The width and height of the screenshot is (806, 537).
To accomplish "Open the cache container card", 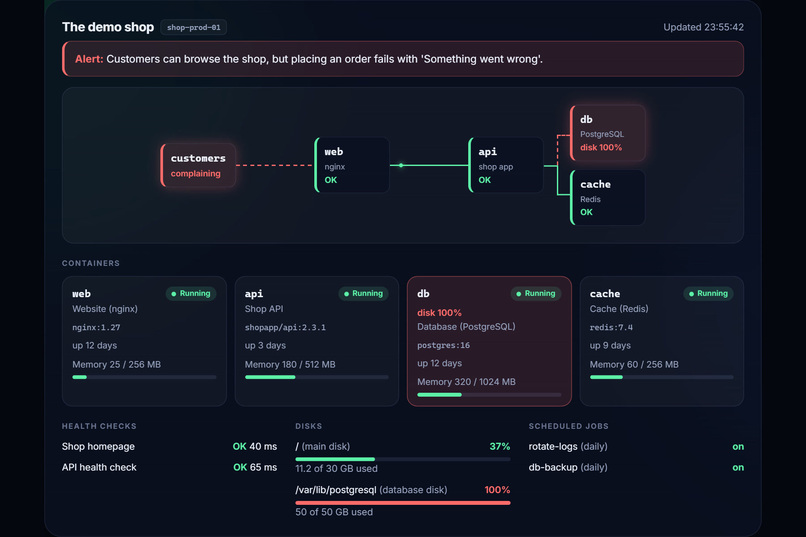I will [x=662, y=341].
